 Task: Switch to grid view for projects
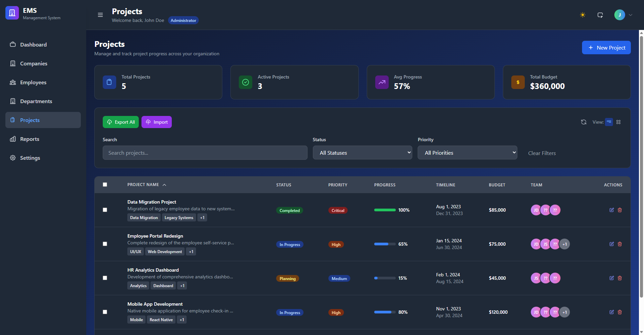click(x=618, y=122)
